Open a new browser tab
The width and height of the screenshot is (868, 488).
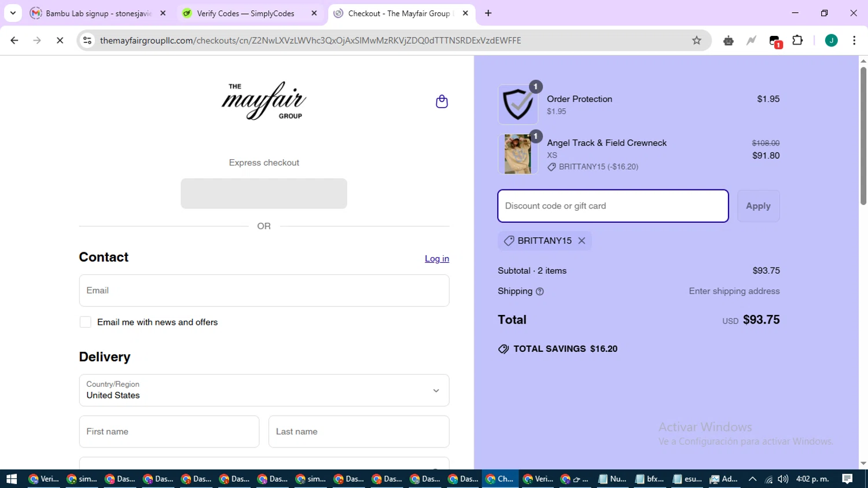pyautogui.click(x=488, y=13)
